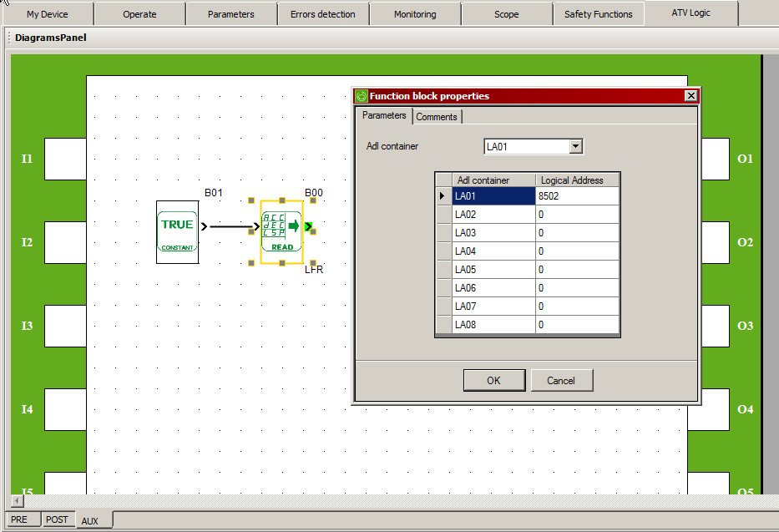The width and height of the screenshot is (779, 532).
Task: Switch to the My Device tab
Action: click(48, 14)
